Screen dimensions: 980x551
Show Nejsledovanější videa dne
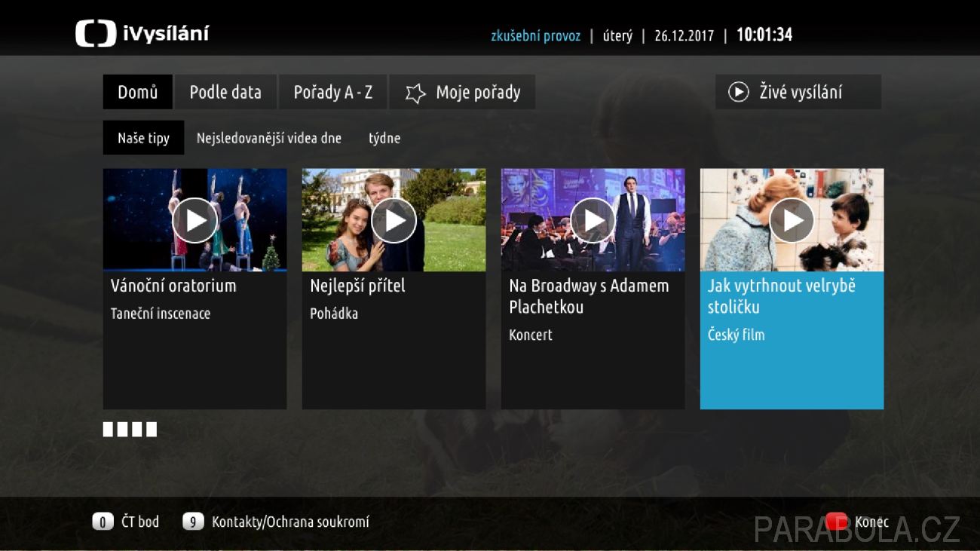point(269,138)
